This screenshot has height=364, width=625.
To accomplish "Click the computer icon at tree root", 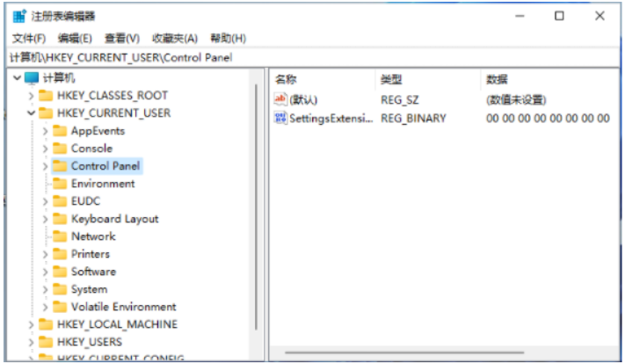I will click(33, 77).
